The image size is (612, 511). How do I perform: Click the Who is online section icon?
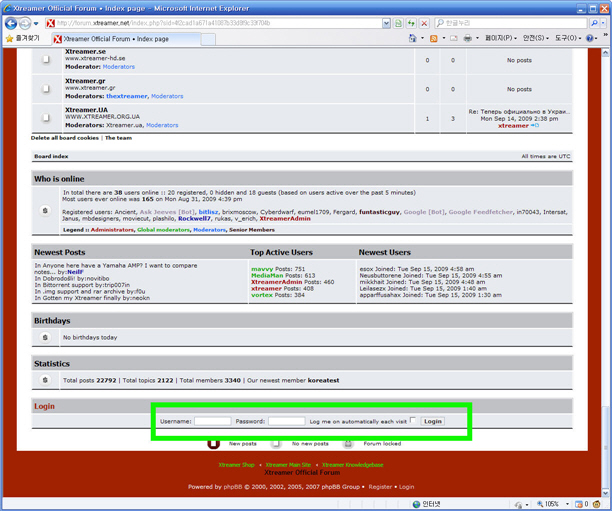point(45,211)
